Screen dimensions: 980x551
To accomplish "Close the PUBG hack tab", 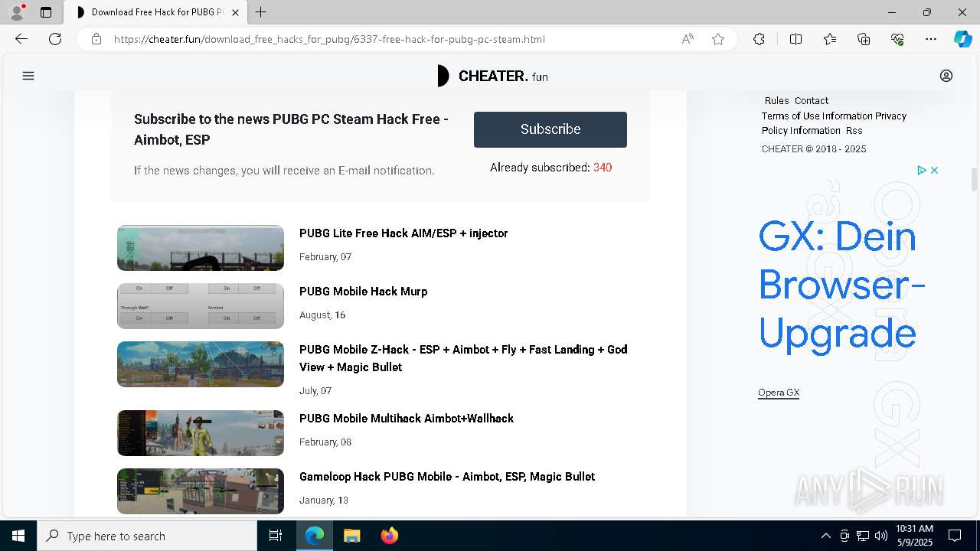I will click(x=235, y=12).
